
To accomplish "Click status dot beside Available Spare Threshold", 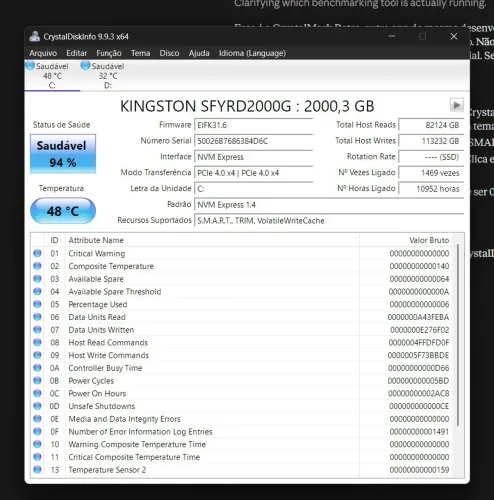I will pyautogui.click(x=37, y=291).
